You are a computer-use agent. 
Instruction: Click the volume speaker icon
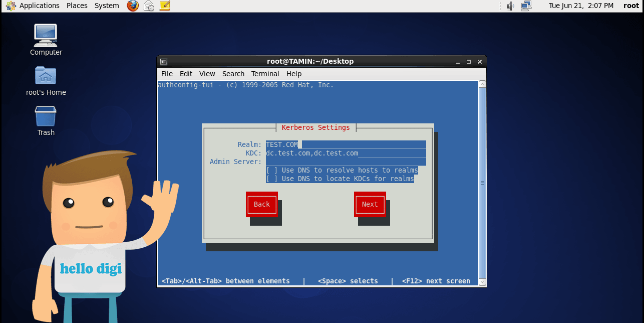[511, 6]
